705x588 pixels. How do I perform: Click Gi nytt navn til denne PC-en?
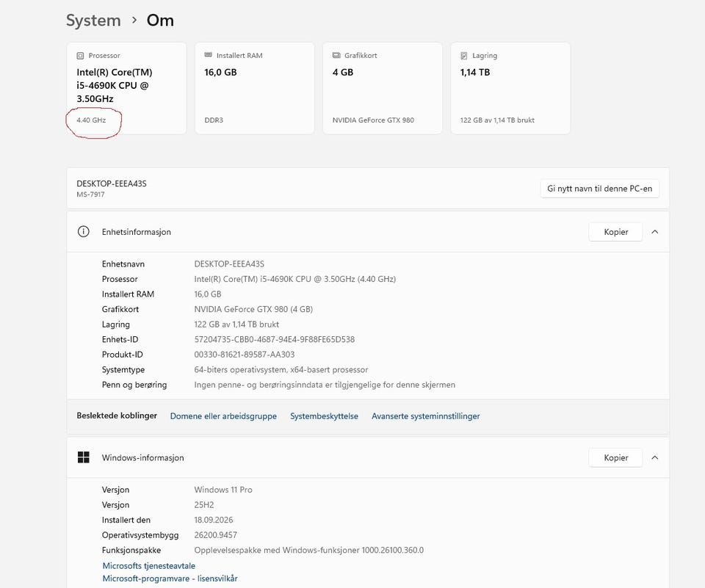pyautogui.click(x=599, y=189)
